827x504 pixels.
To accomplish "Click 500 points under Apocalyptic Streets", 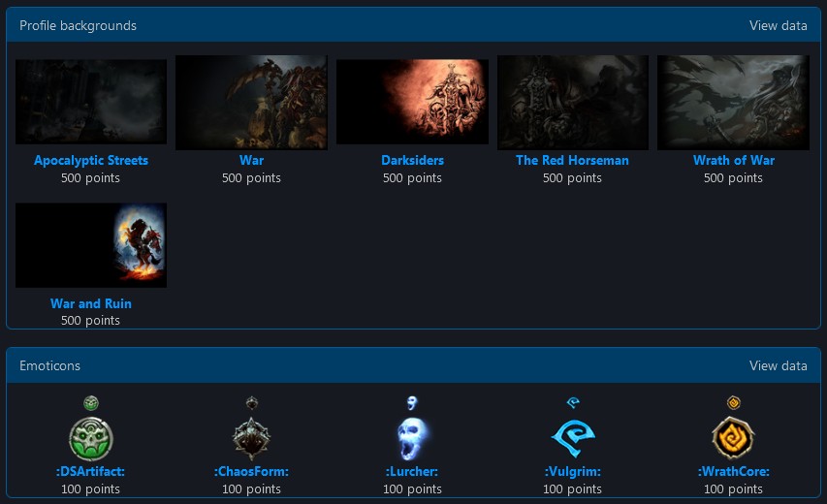I will point(90,178).
